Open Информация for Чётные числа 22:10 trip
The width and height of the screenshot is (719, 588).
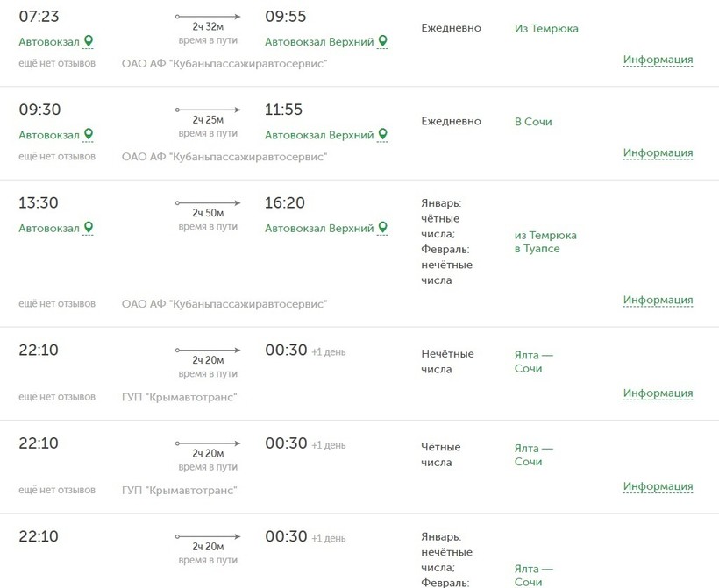pos(658,486)
